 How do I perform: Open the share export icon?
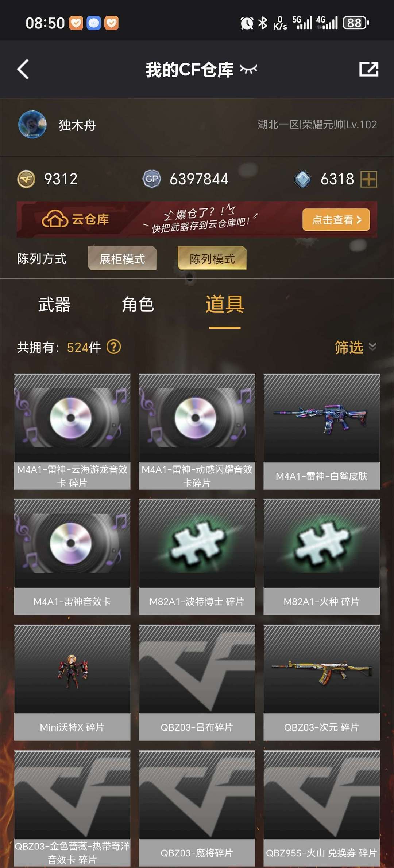(368, 69)
